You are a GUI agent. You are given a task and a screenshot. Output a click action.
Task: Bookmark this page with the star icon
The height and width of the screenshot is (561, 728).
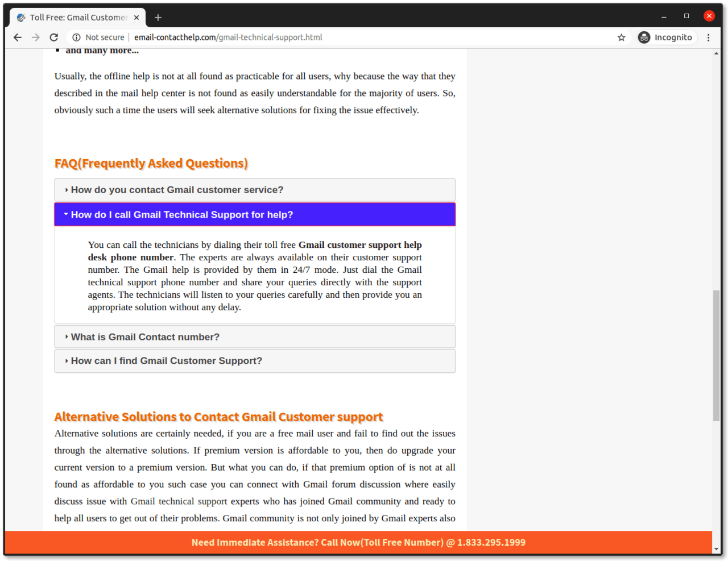[621, 38]
